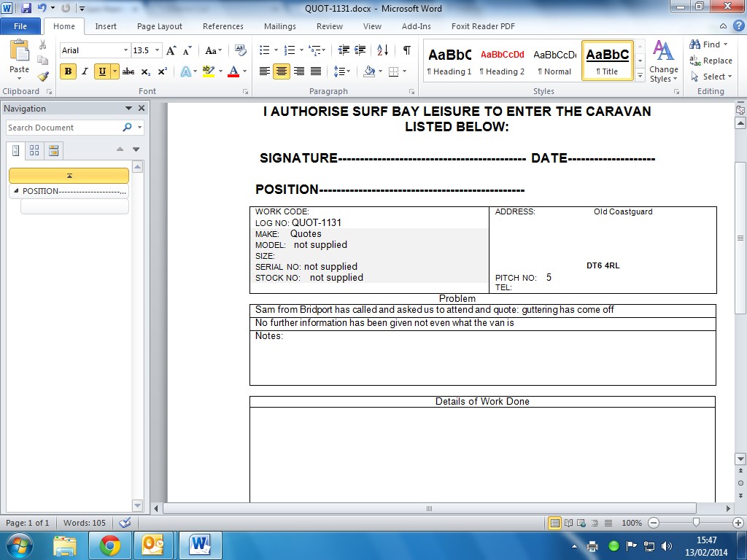Switch to Web Layout view
Image resolution: width=747 pixels, height=560 pixels.
pos(581,523)
